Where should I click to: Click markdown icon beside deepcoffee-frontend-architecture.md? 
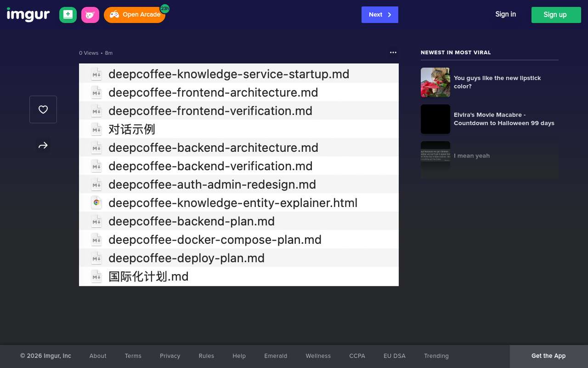pyautogui.click(x=96, y=92)
